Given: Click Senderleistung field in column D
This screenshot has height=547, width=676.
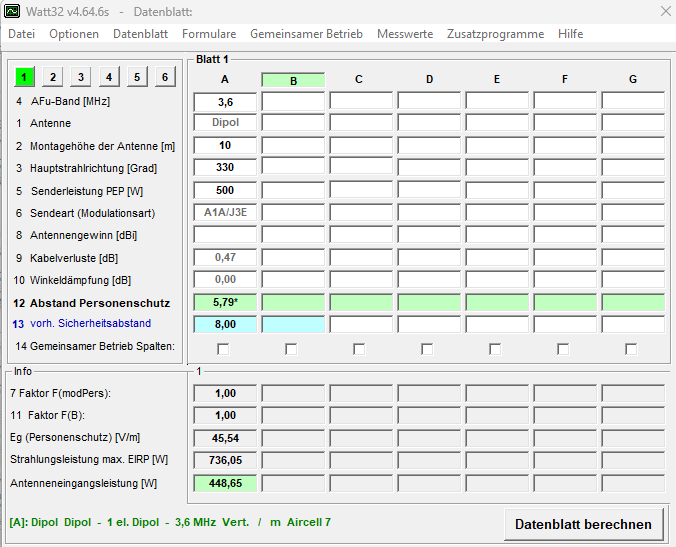Looking at the screenshot, I should (429, 190).
